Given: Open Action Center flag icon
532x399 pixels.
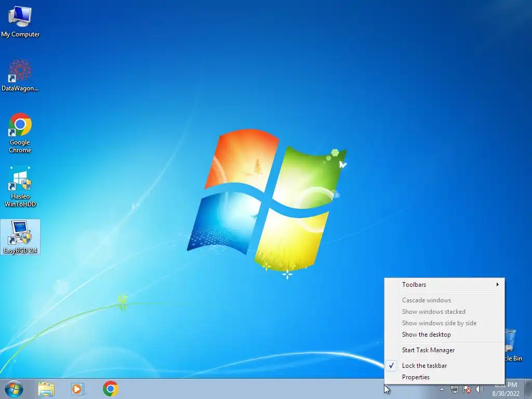Looking at the screenshot, I should (x=467, y=390).
